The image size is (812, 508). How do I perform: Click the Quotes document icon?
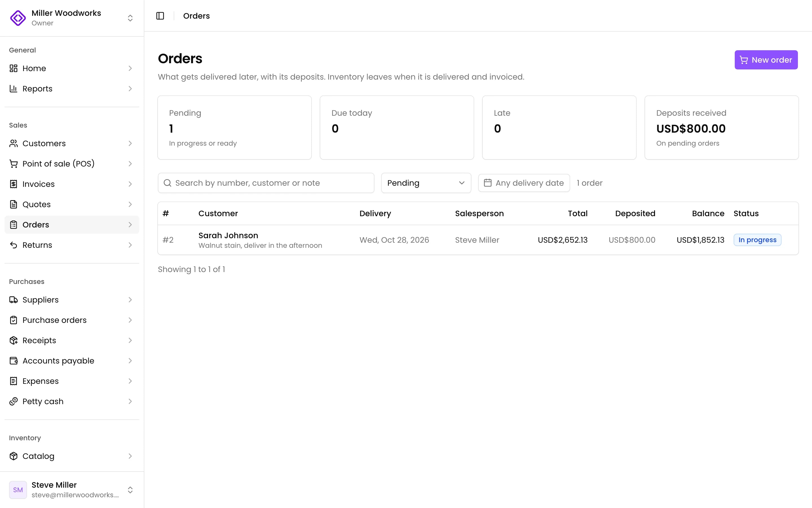point(14,204)
